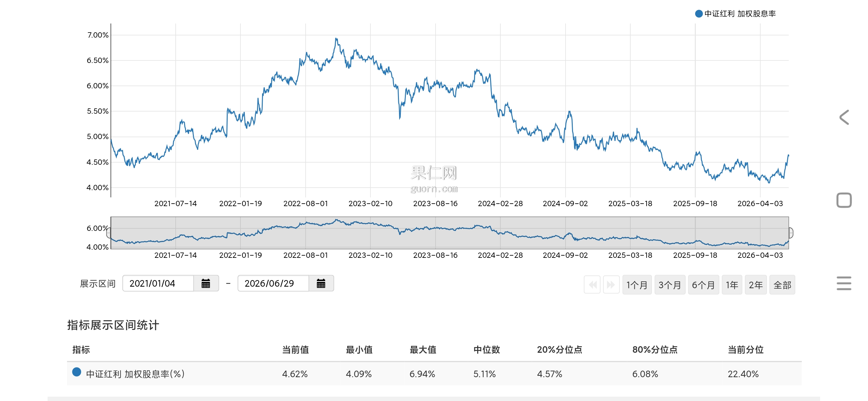This screenshot has height=401, width=868.
Task: Open the end date calendar picker
Action: 321,283
